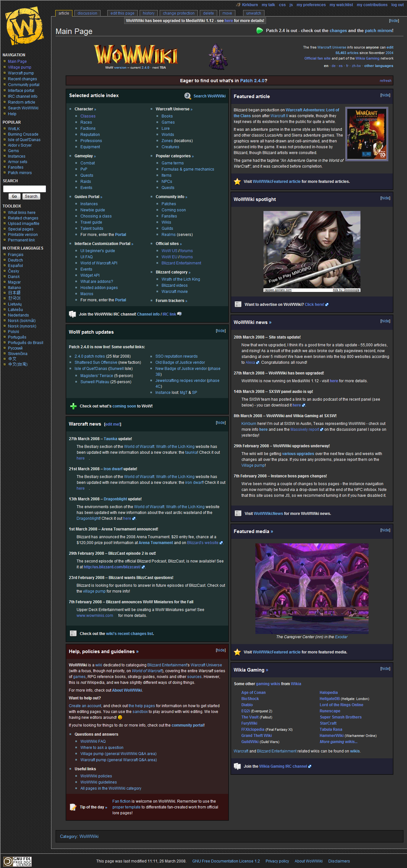407x868 pixels.
Task: Open the change protection tab
Action: [178, 13]
